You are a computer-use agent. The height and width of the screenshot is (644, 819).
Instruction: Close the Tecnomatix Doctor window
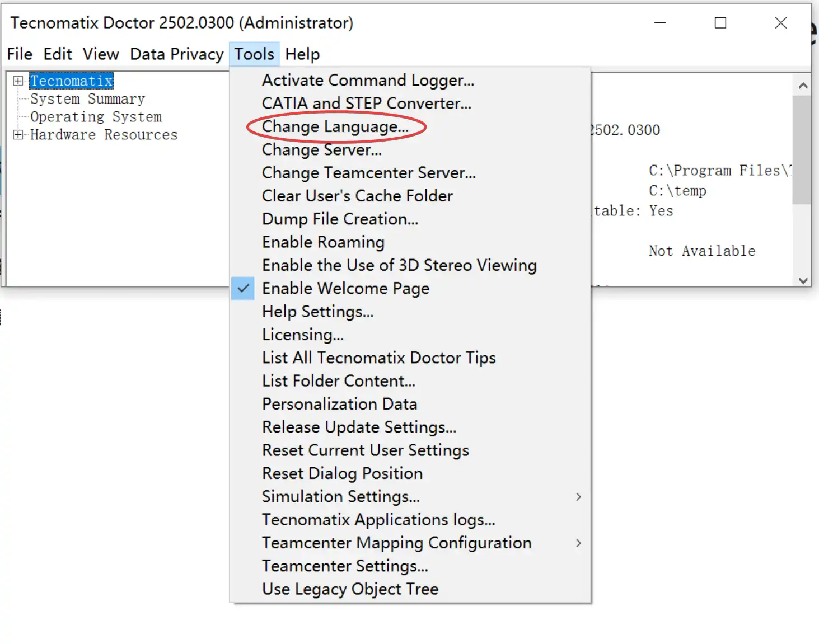coord(781,23)
